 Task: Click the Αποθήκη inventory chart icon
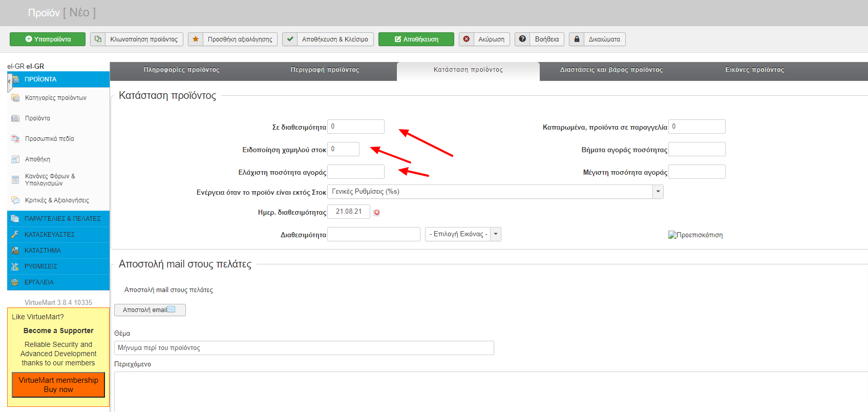pos(15,159)
